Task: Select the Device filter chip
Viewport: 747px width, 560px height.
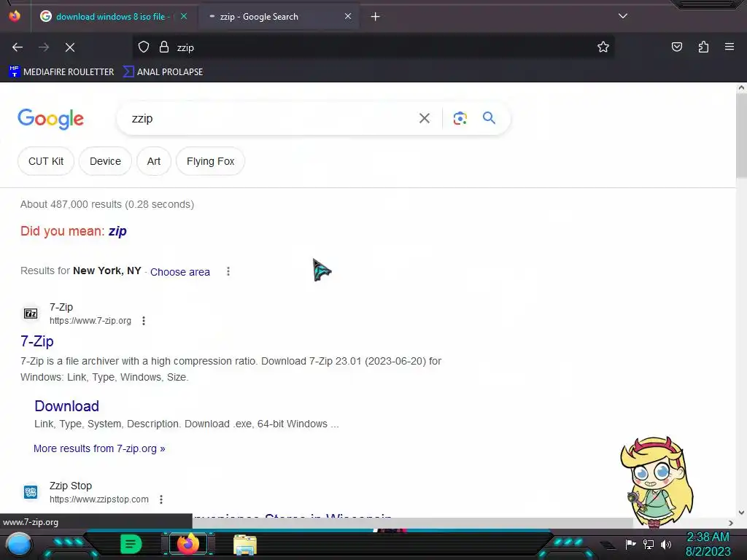Action: pos(105,161)
